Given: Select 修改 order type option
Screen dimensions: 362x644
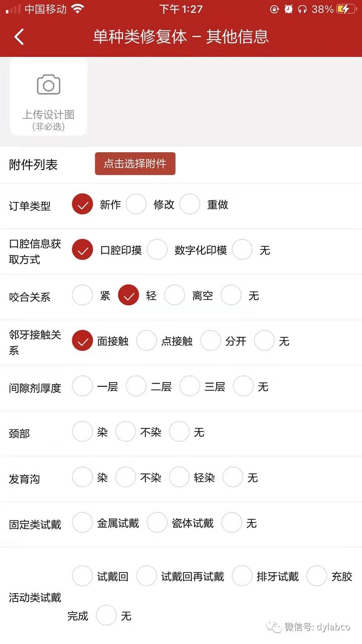Looking at the screenshot, I should pos(136,204).
